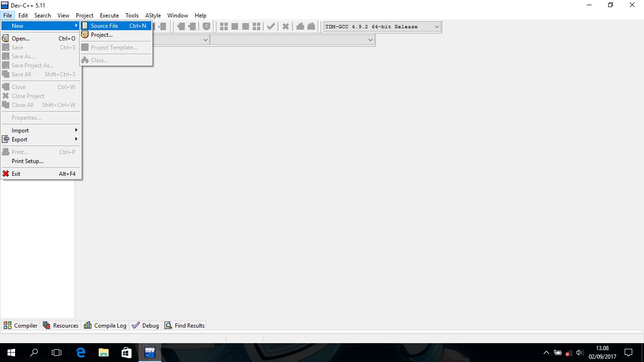
Task: Open Task View from the taskbar
Action: click(x=57, y=353)
